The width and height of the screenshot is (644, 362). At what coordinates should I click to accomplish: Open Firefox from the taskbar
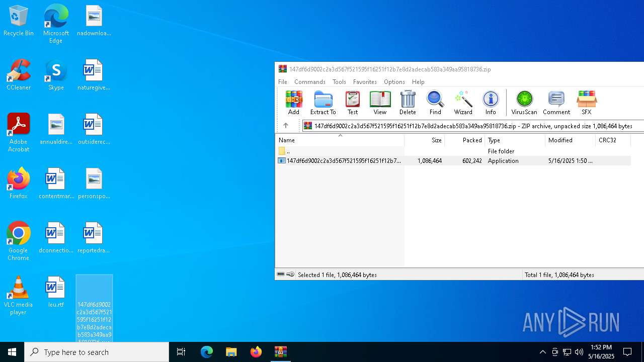coord(256,352)
